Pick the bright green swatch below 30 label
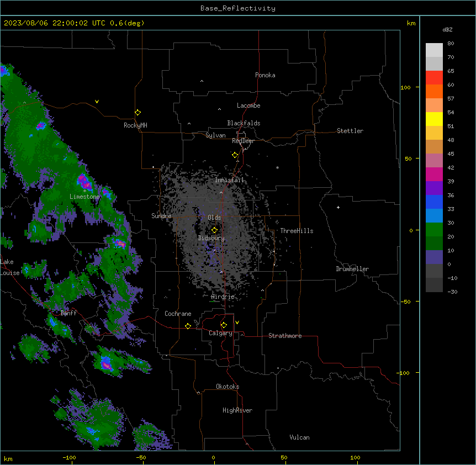This screenshot has width=476, height=465. coord(434,230)
